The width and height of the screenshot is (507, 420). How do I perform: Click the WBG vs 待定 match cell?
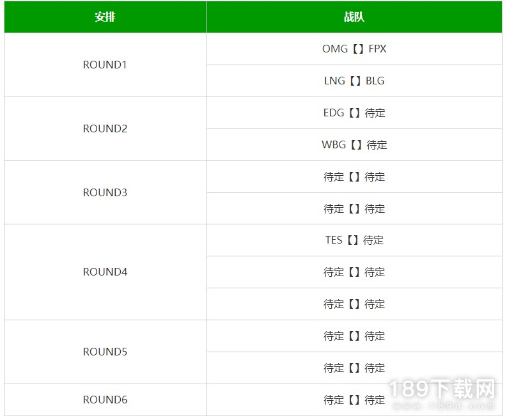click(354, 145)
